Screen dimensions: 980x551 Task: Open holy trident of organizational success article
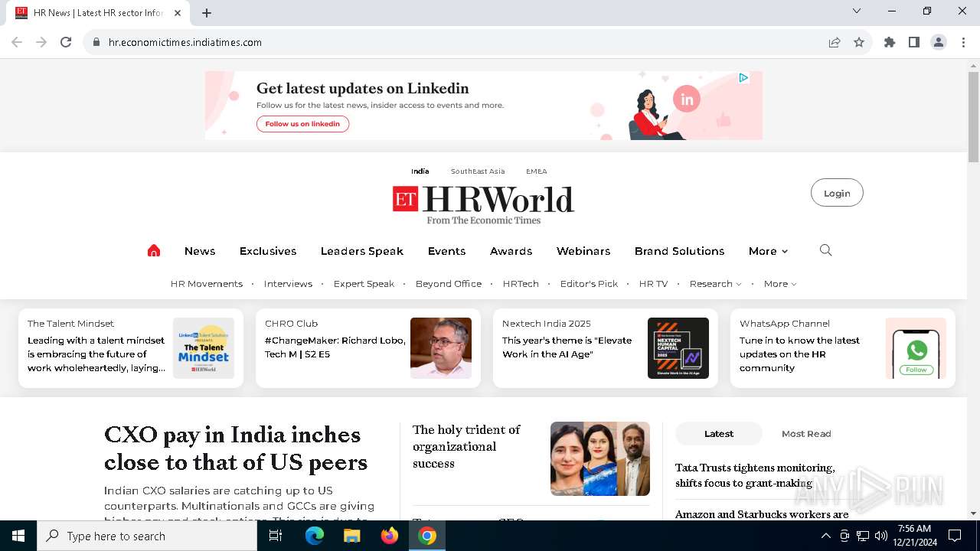(x=466, y=446)
